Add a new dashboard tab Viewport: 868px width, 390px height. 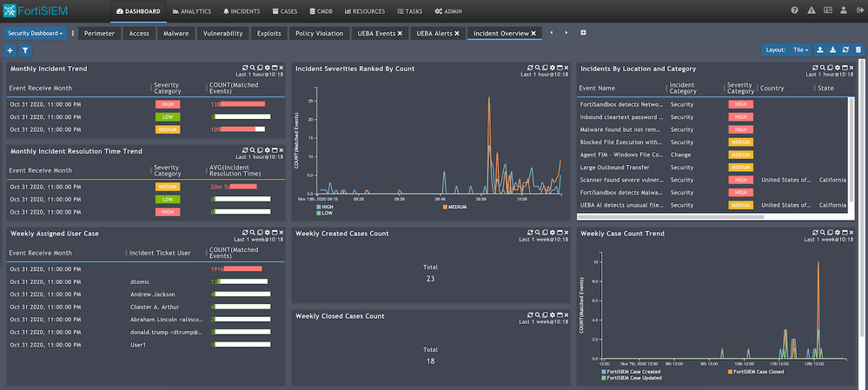tap(583, 33)
